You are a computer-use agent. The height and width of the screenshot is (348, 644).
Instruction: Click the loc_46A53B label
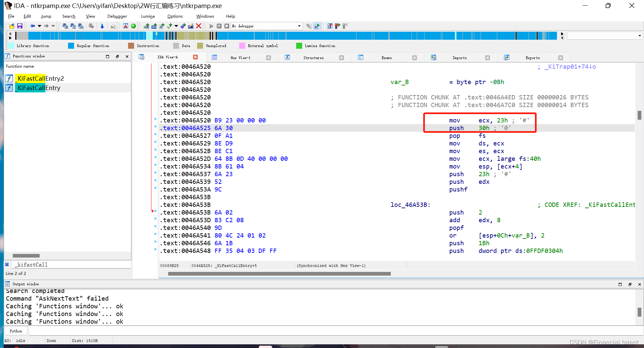tap(411, 205)
